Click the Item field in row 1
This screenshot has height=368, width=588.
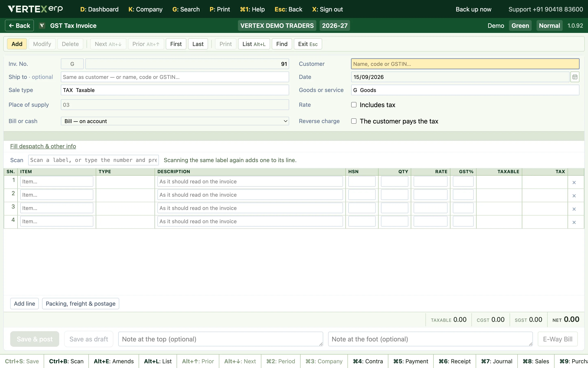pyautogui.click(x=57, y=182)
